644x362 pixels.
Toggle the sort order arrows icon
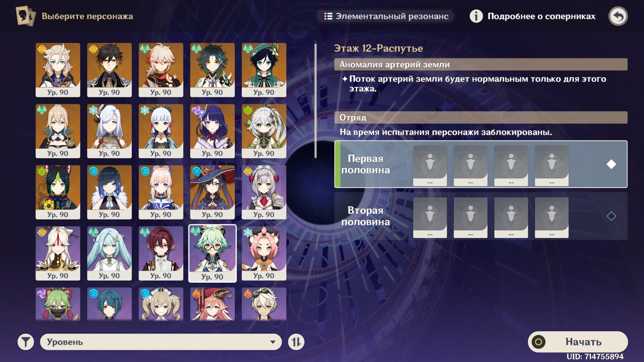296,342
